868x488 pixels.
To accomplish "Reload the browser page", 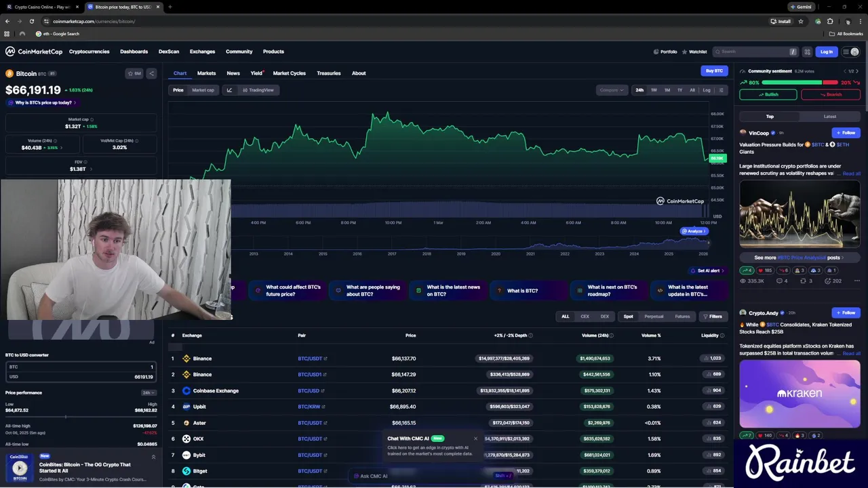I will tap(31, 21).
